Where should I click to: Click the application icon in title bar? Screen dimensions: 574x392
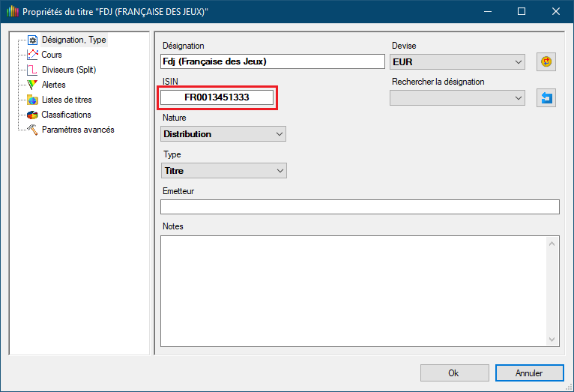click(x=11, y=12)
